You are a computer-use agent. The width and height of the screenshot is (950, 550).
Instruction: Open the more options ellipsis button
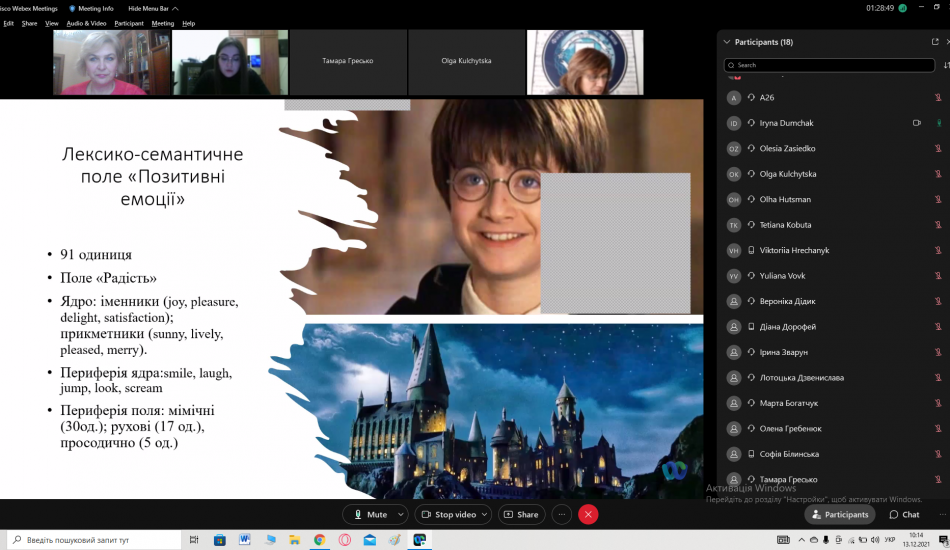pyautogui.click(x=561, y=514)
